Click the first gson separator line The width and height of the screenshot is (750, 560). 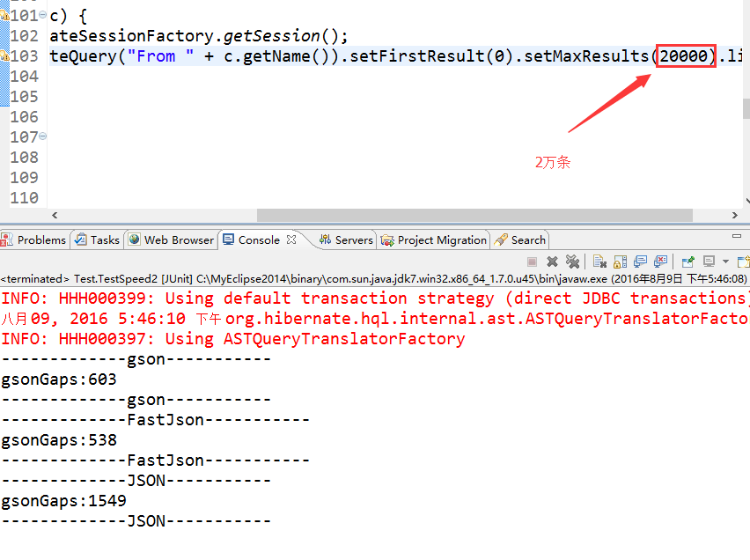click(136, 359)
